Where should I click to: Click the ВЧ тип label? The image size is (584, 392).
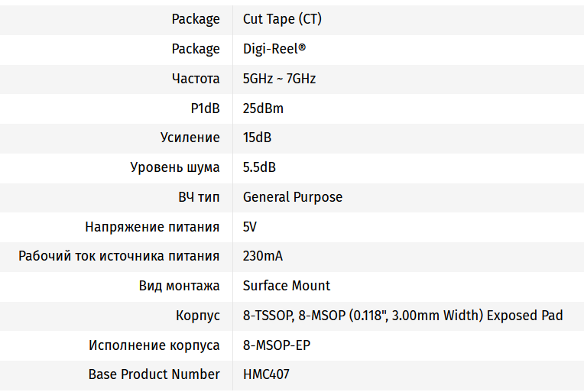tap(199, 197)
